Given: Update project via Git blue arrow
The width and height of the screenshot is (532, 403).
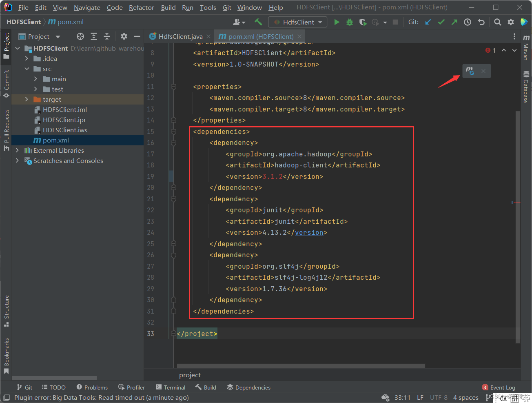Looking at the screenshot, I should (x=428, y=22).
